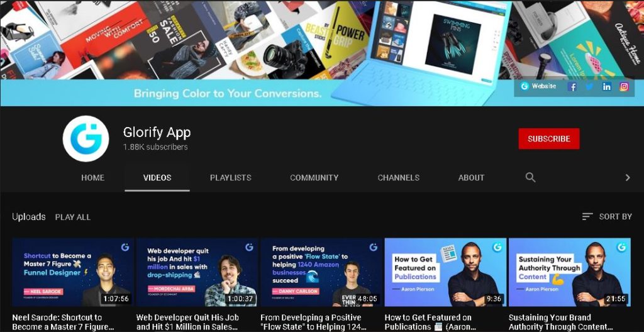The height and width of the screenshot is (332, 644).
Task: Open the Facebook icon in the banner
Action: [x=572, y=87]
